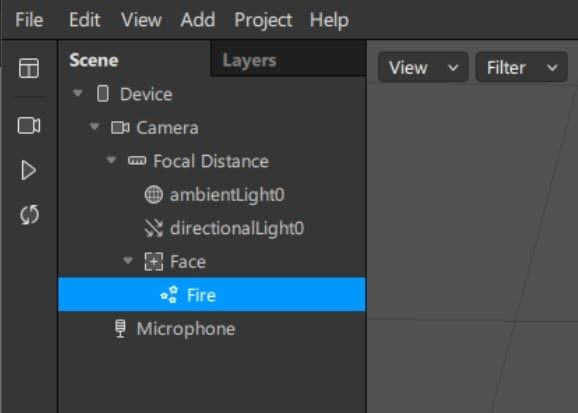Viewport: 578px width, 413px height.
Task: Click the Focal Distance ruler icon
Action: coord(137,161)
